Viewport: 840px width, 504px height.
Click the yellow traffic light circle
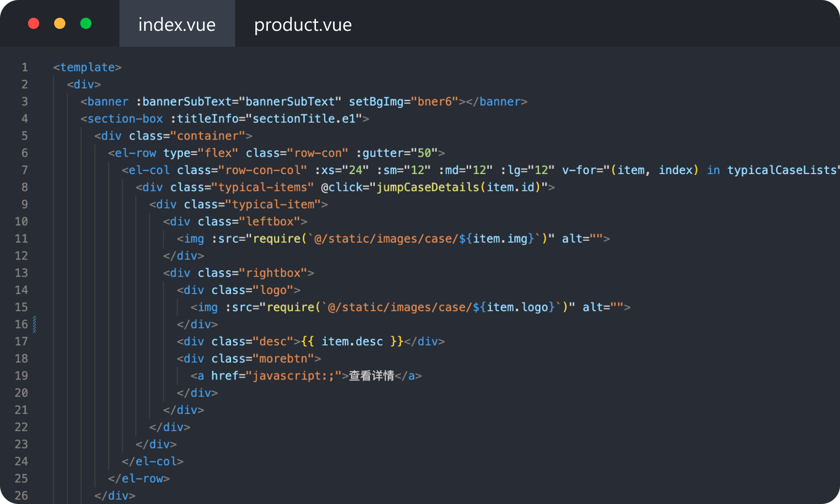tap(59, 23)
